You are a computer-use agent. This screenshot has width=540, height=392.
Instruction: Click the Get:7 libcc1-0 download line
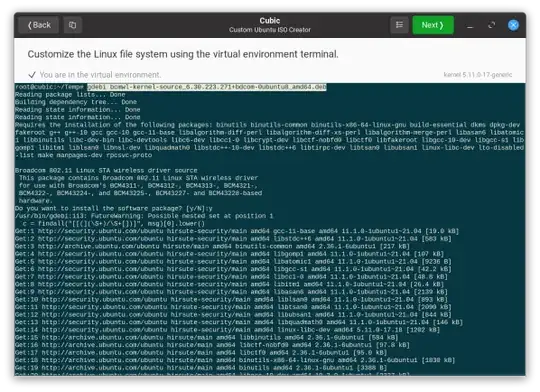click(x=231, y=276)
